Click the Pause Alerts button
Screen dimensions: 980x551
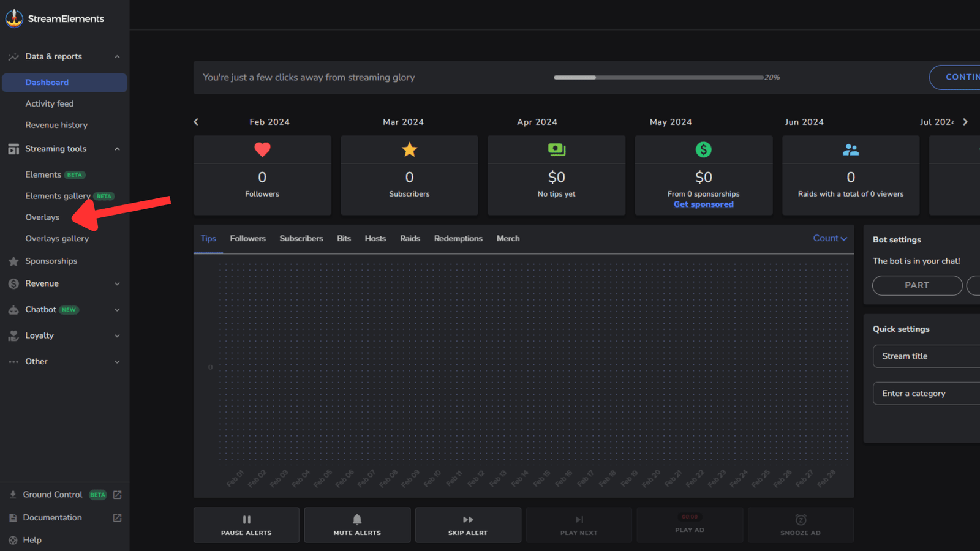[246, 525]
